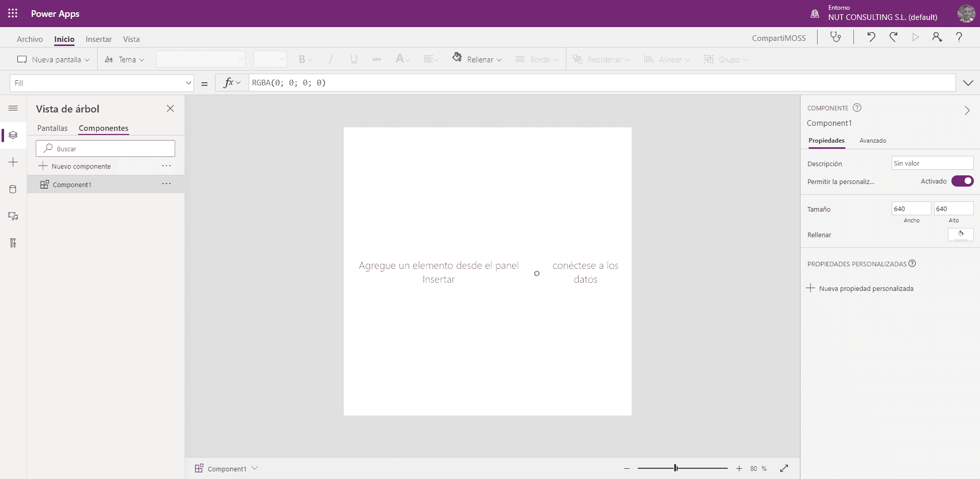This screenshot has height=479, width=980.
Task: Click the component info help icon
Action: point(857,108)
